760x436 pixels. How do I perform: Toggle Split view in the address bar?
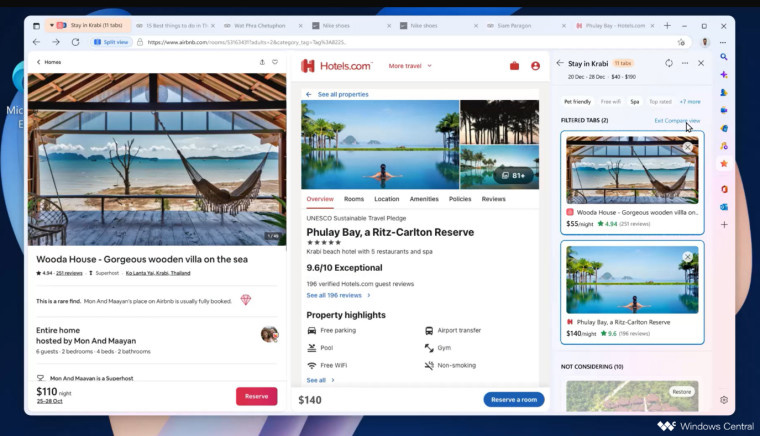tap(111, 42)
